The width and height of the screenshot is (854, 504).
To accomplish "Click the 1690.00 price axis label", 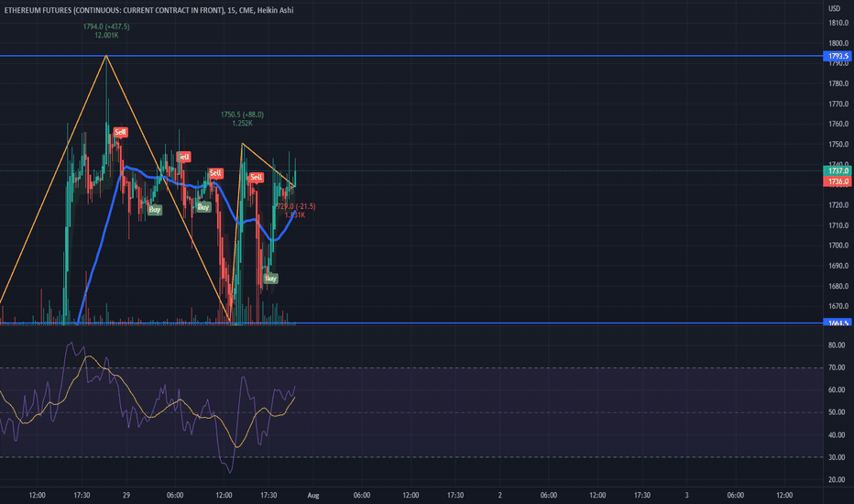I will tap(838, 266).
